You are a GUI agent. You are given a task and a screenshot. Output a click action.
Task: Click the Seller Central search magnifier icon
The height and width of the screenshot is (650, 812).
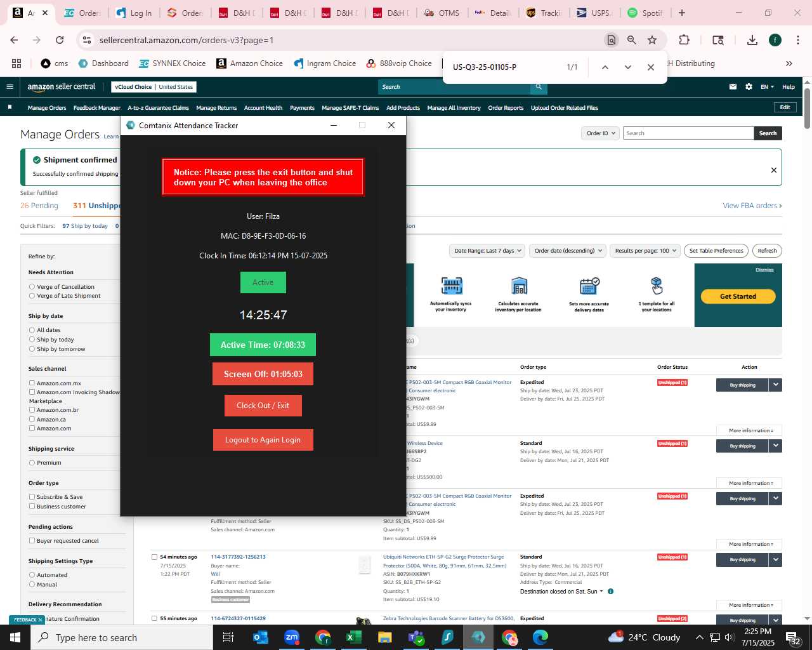(539, 87)
